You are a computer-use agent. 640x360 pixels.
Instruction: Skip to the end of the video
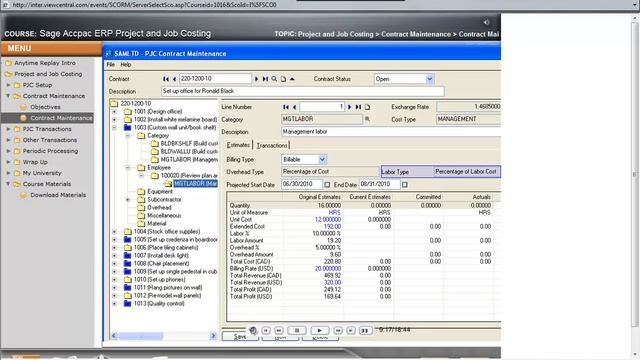tap(351, 330)
